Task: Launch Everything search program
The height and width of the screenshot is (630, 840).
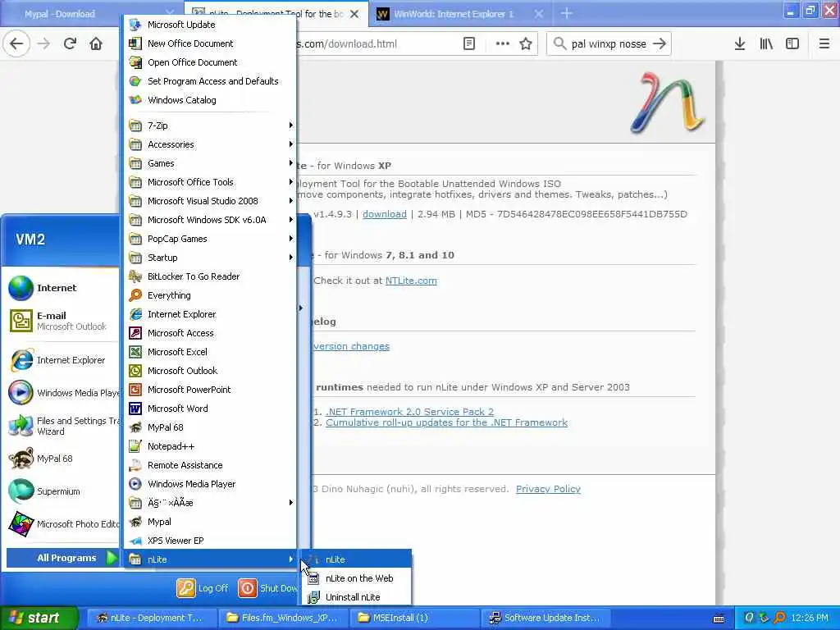Action: pos(210,295)
